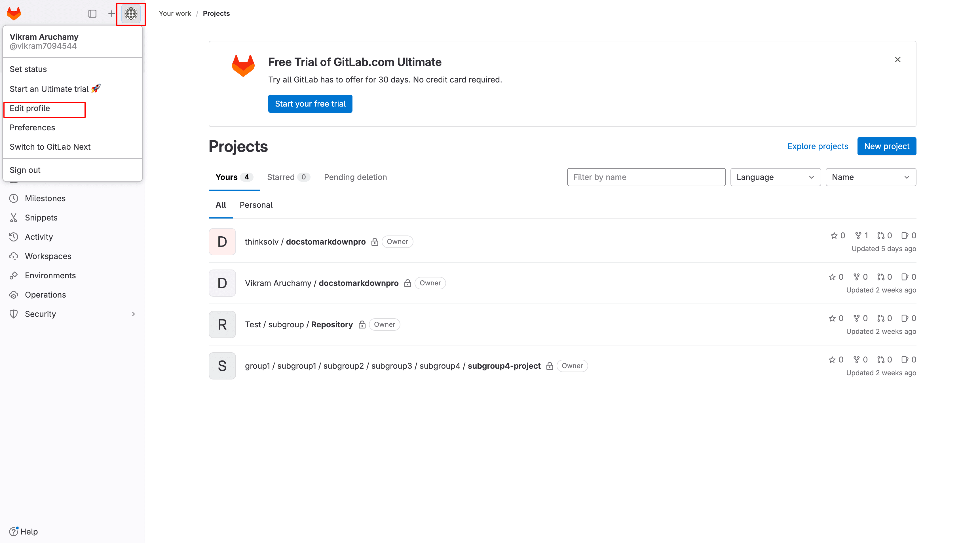Image resolution: width=980 pixels, height=543 pixels.
Task: Click the Workspaces cloud icon
Action: [x=14, y=256]
